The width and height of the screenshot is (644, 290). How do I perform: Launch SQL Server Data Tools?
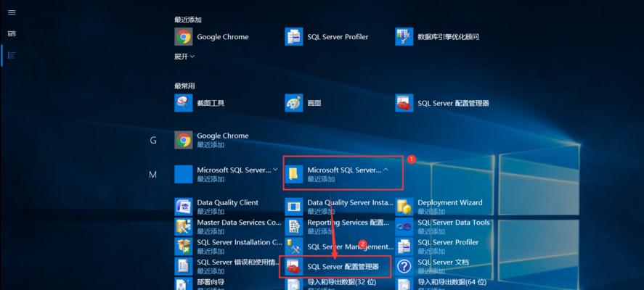pyautogui.click(x=443, y=226)
